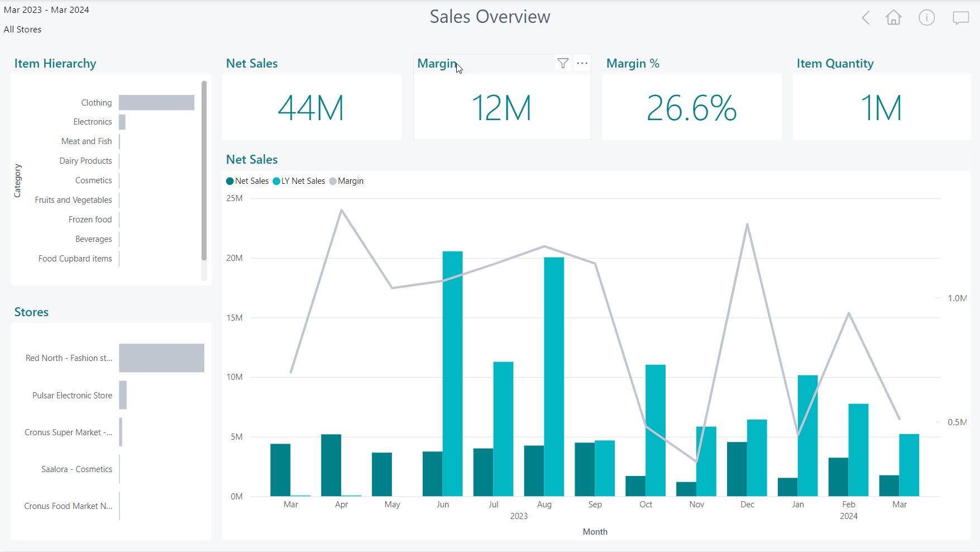Screen dimensions: 980x552
Task: Go to the home page icon
Action: 893,18
